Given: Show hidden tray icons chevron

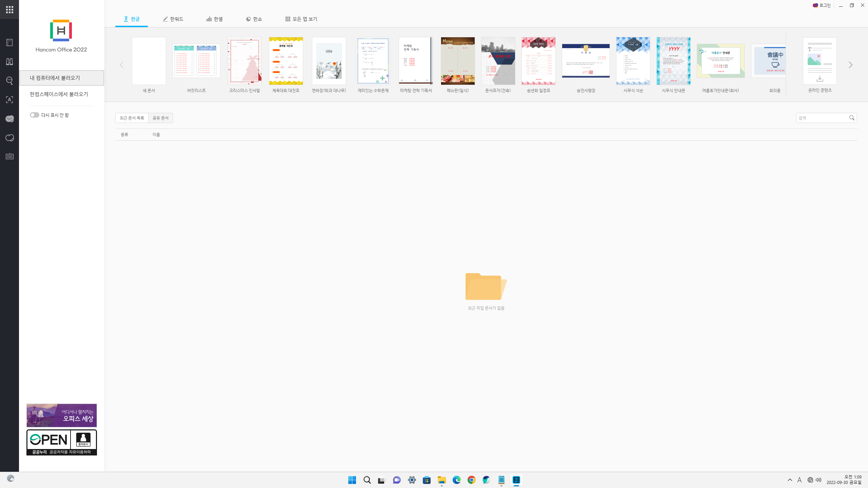Looking at the screenshot, I should pyautogui.click(x=790, y=480).
